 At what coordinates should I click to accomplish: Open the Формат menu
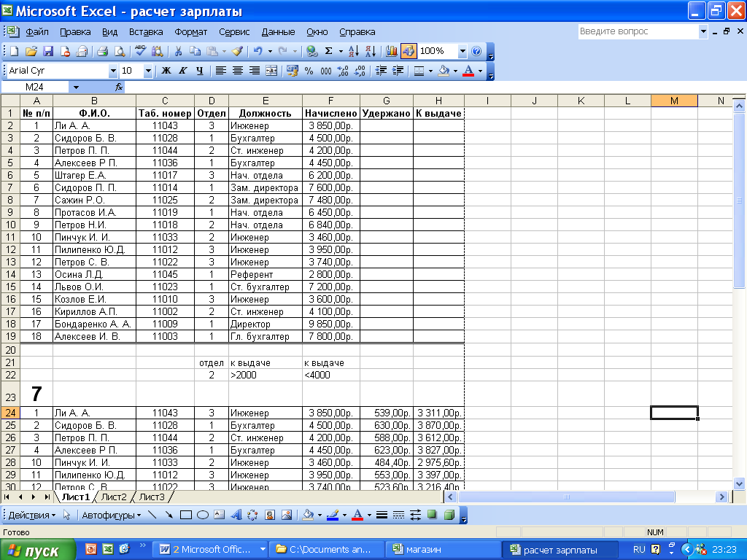pos(190,32)
